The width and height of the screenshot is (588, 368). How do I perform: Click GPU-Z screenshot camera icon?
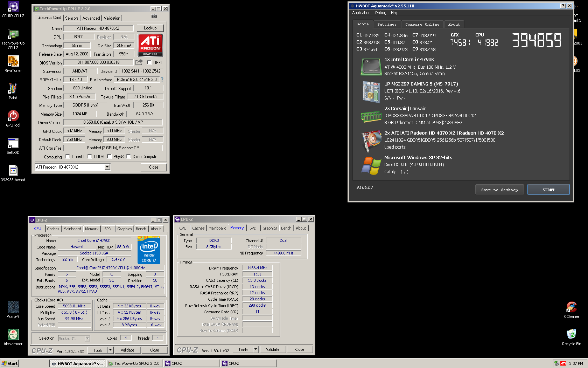tap(154, 16)
